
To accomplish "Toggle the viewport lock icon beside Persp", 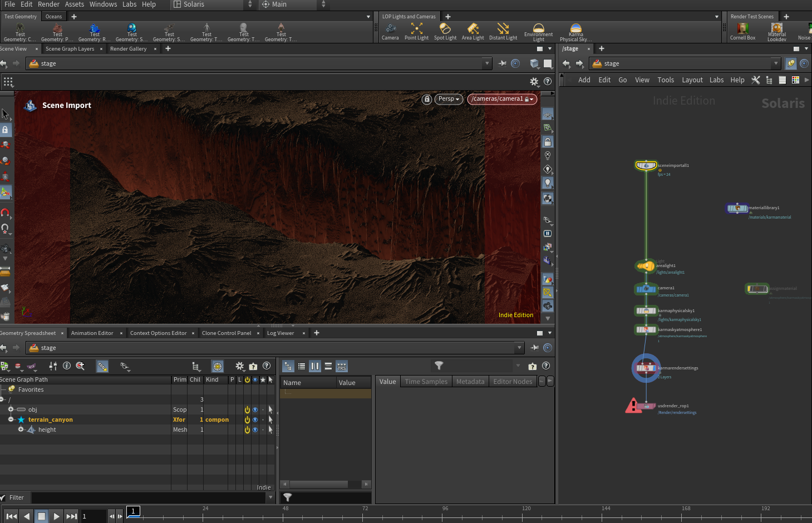I will pos(427,99).
